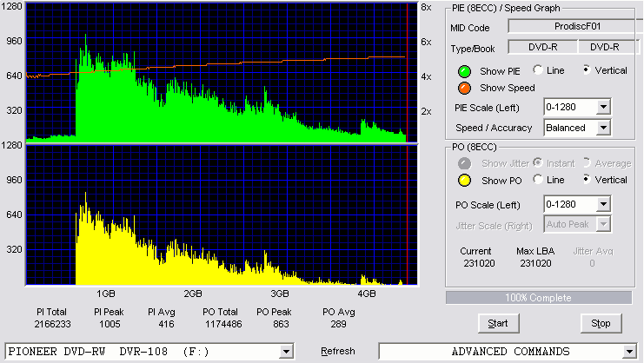Click the second Type/Book DVD-R field
This screenshot has width=644, height=363.
click(x=608, y=47)
